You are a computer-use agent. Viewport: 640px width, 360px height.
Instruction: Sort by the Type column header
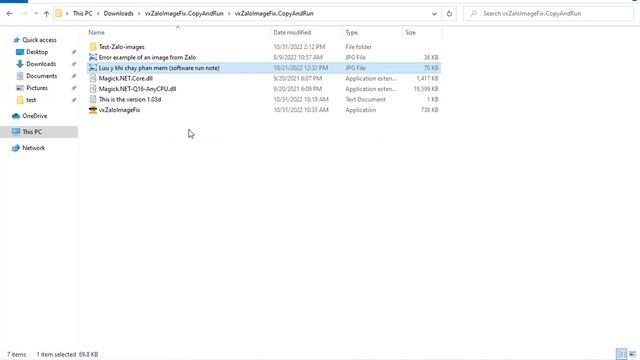tap(351, 32)
